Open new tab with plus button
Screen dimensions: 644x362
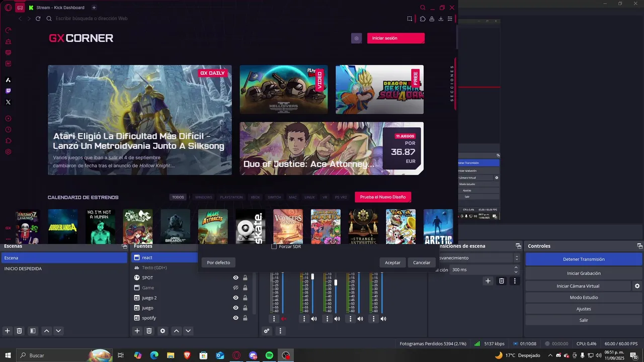(x=94, y=8)
